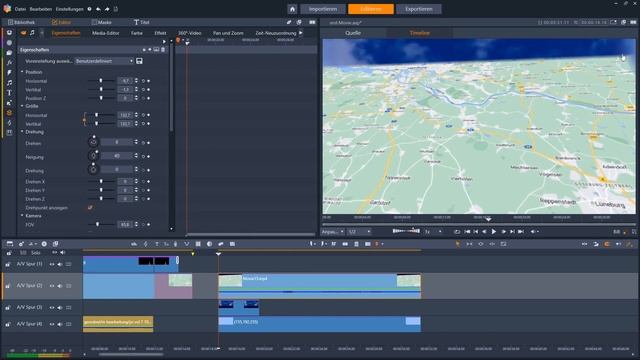
Task: Click the shuttle speed slider in the player
Action: click(406, 231)
